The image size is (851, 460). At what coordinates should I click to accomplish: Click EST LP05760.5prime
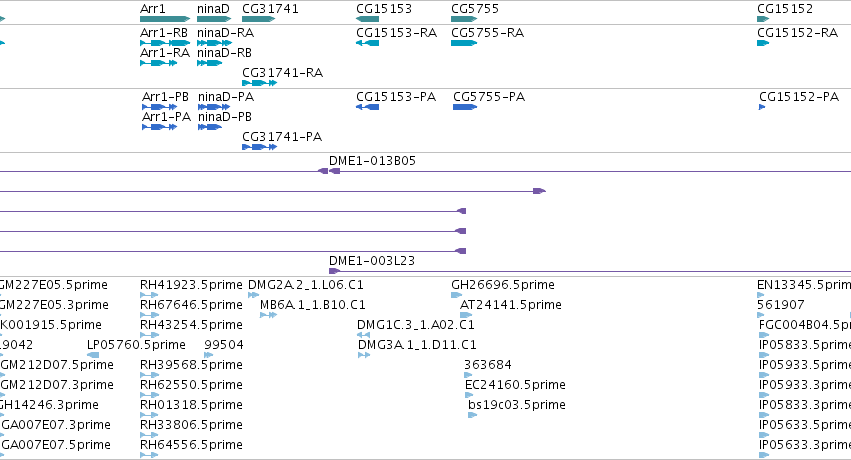[x=136, y=345]
